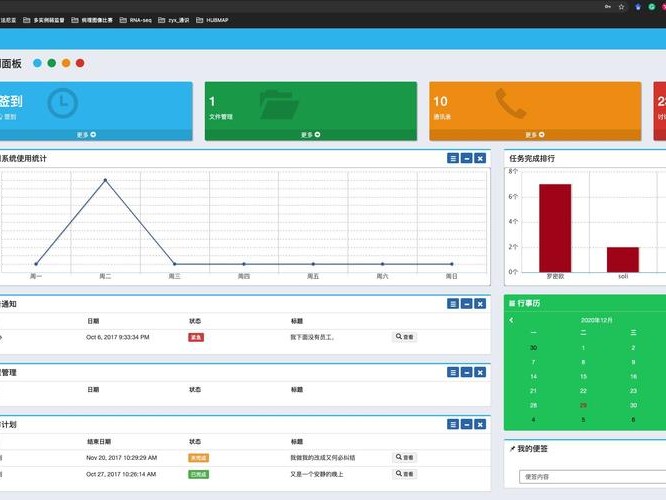The image size is (666, 500).
Task: Open the menu icon of 管理 panel
Action: point(453,373)
